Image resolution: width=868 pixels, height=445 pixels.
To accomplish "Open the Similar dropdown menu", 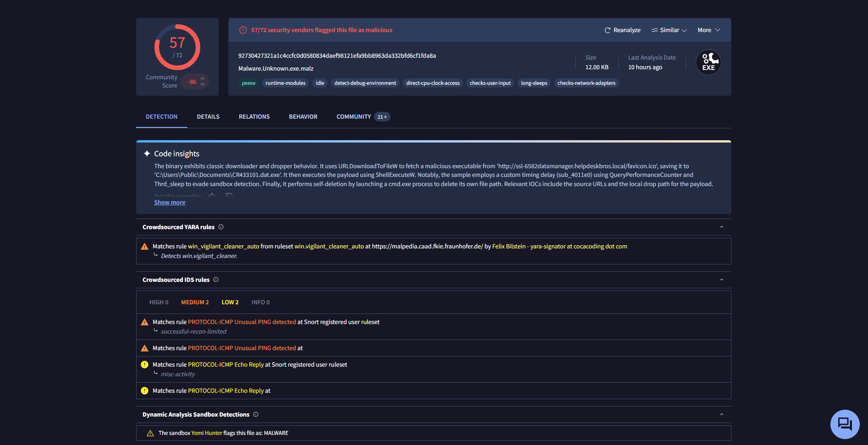I will (x=669, y=30).
